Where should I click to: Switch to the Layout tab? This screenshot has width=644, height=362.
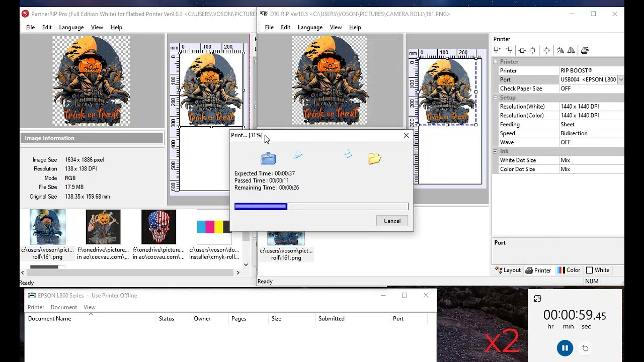pos(508,270)
